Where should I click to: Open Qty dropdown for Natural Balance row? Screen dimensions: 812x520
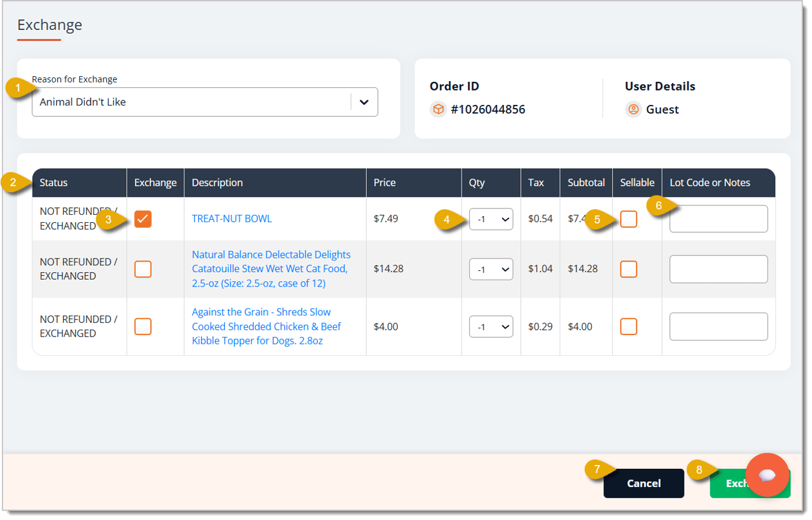point(491,269)
